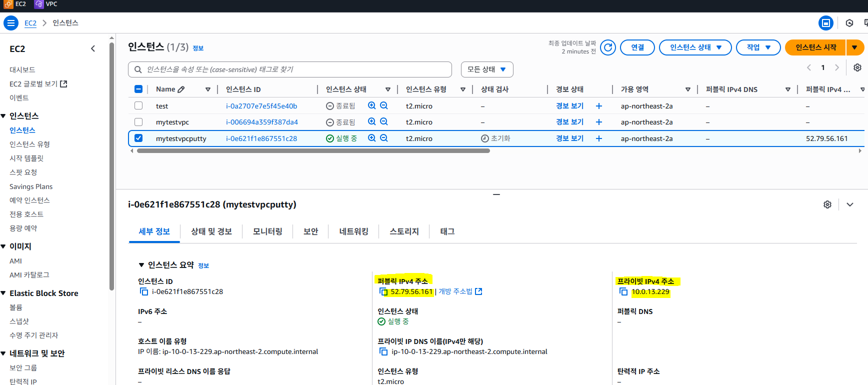Add alarm plus icon for test
This screenshot has width=868, height=385.
[x=599, y=106]
